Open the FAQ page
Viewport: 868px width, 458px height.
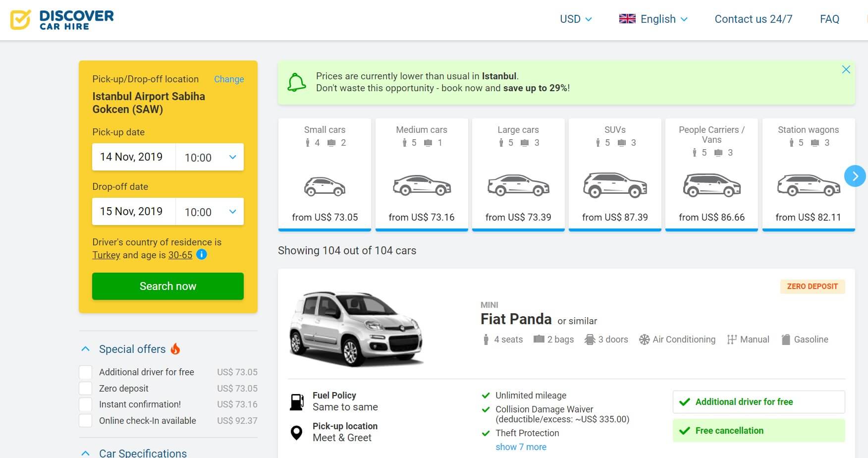(x=829, y=19)
